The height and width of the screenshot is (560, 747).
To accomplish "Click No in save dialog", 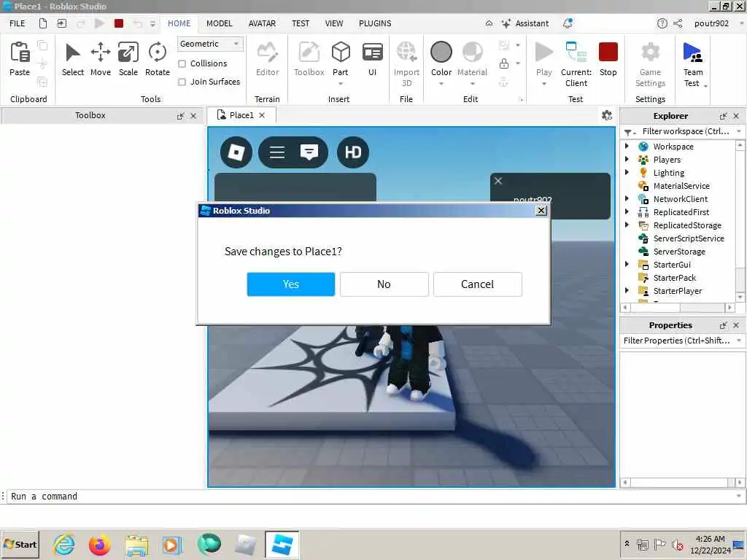I will pyautogui.click(x=384, y=284).
